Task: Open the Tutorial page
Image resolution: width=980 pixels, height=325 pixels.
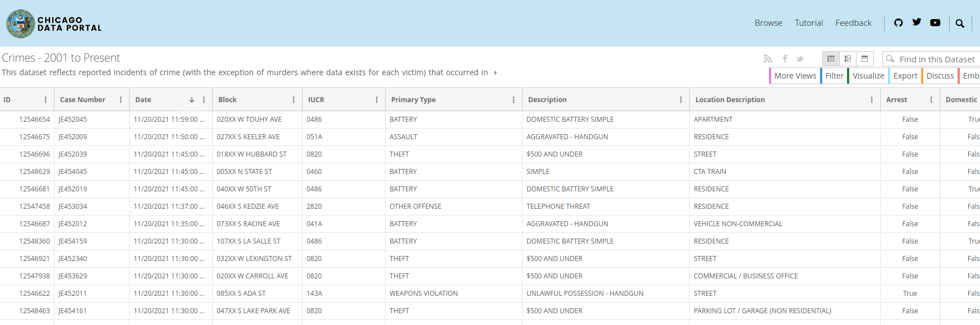Action: (x=809, y=23)
